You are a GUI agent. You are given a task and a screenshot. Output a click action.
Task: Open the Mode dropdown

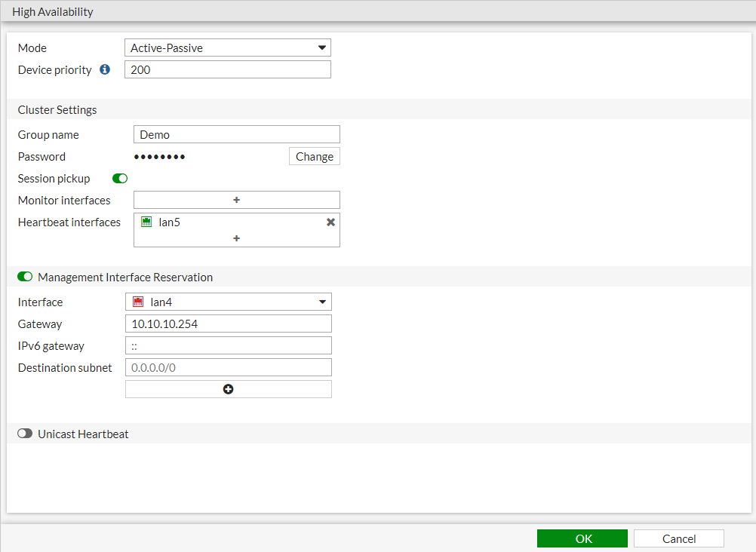228,48
